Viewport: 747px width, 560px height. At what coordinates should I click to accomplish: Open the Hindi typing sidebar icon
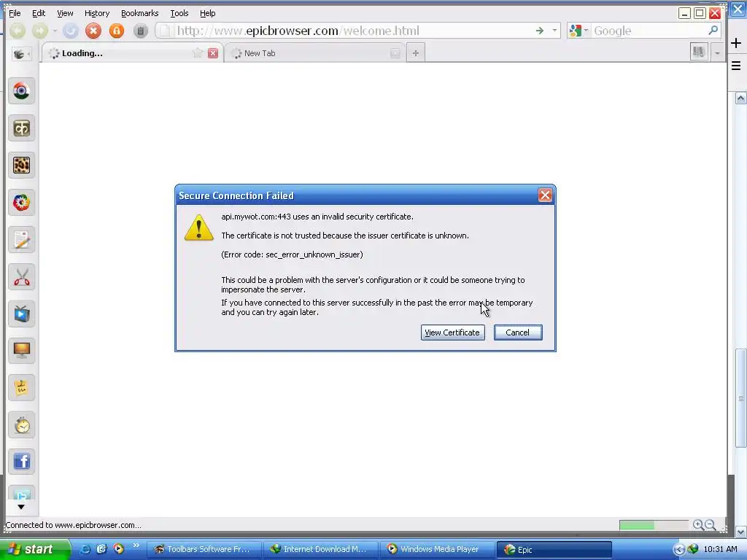point(21,128)
